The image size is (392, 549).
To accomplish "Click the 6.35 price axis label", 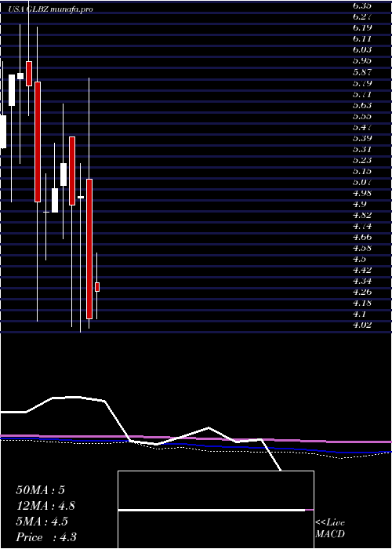I will 362,5.
